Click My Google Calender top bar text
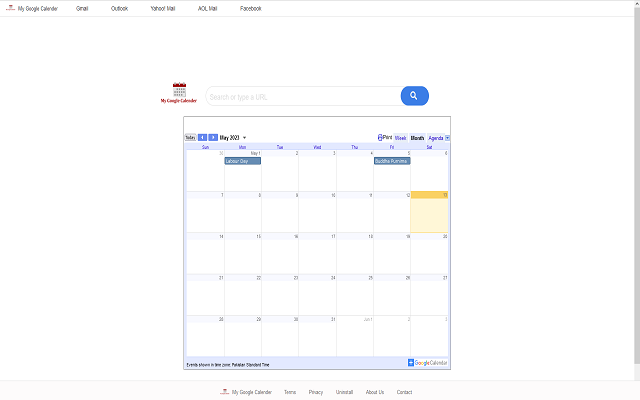The width and height of the screenshot is (640, 400). pos(38,8)
